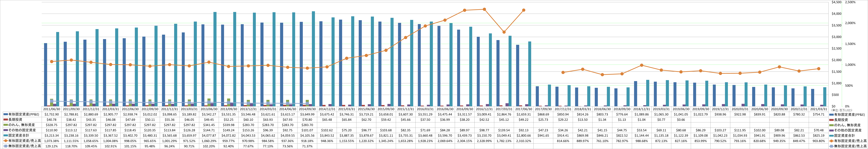Click the $70.48 other fixed assets cell
Screen dimensions: 868x149
[x=819, y=130]
